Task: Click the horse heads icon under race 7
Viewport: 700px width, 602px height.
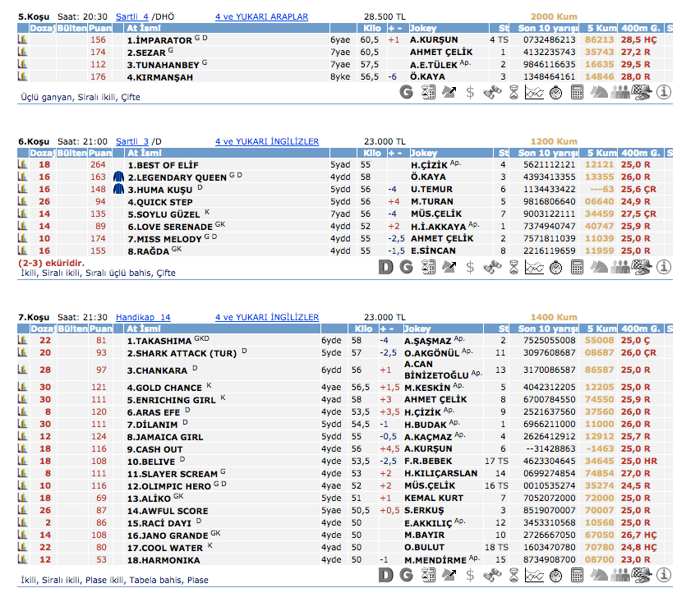Action: [598, 575]
